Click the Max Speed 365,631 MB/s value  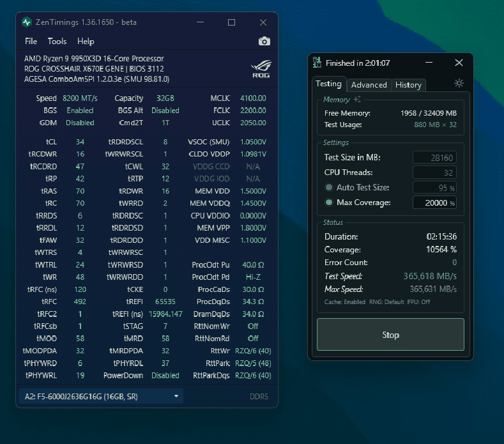[433, 289]
